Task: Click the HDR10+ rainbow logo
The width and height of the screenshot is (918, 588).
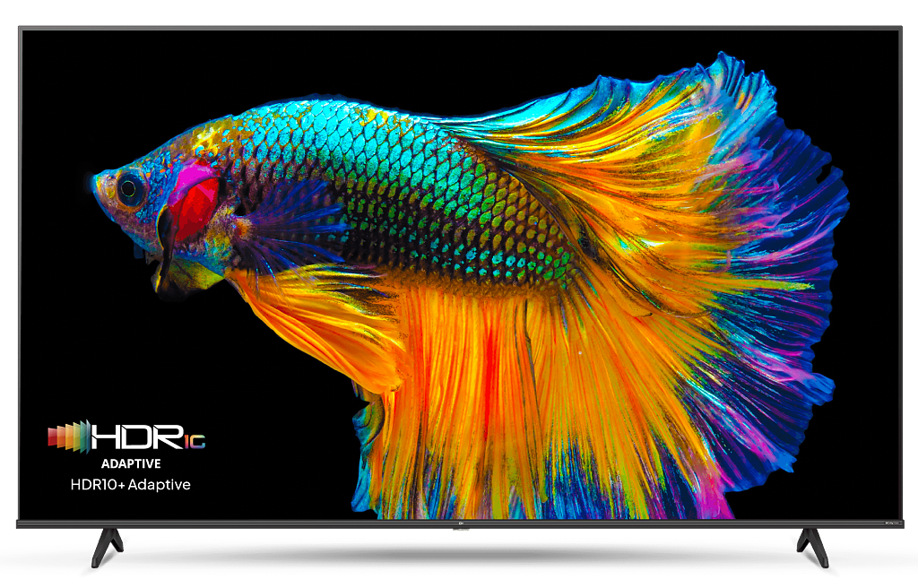Action: [x=126, y=437]
